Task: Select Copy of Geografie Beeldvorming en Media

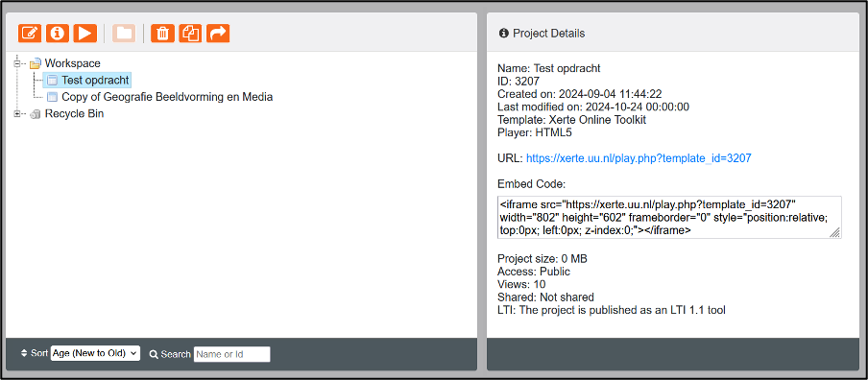Action: [167, 97]
